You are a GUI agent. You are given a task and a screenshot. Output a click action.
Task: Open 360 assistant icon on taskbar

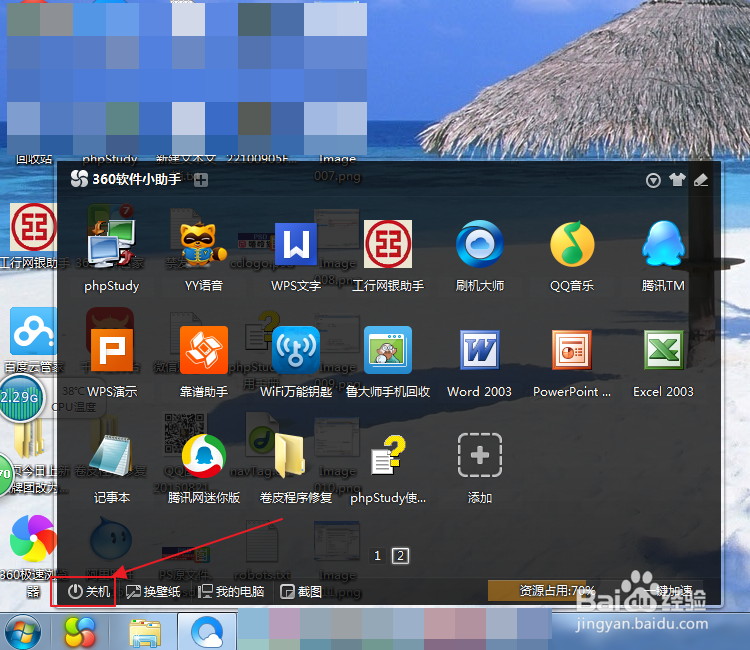click(x=80, y=632)
